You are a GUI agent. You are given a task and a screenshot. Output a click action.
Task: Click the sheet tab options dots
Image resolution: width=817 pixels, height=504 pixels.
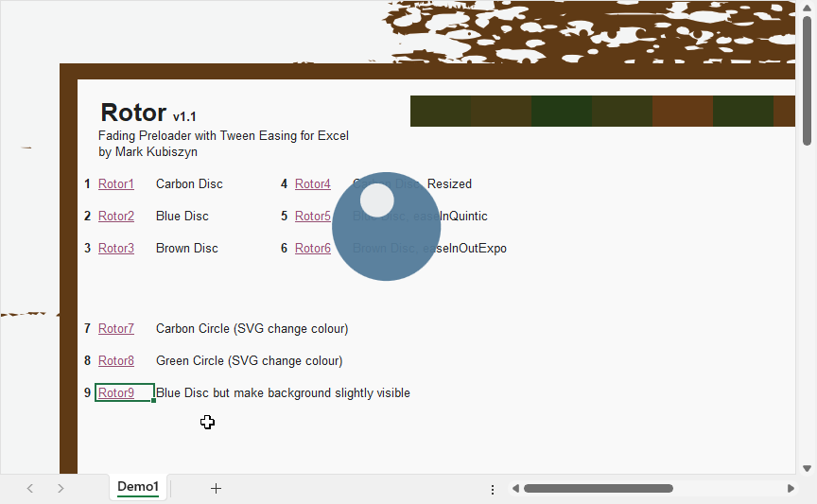pyautogui.click(x=492, y=489)
